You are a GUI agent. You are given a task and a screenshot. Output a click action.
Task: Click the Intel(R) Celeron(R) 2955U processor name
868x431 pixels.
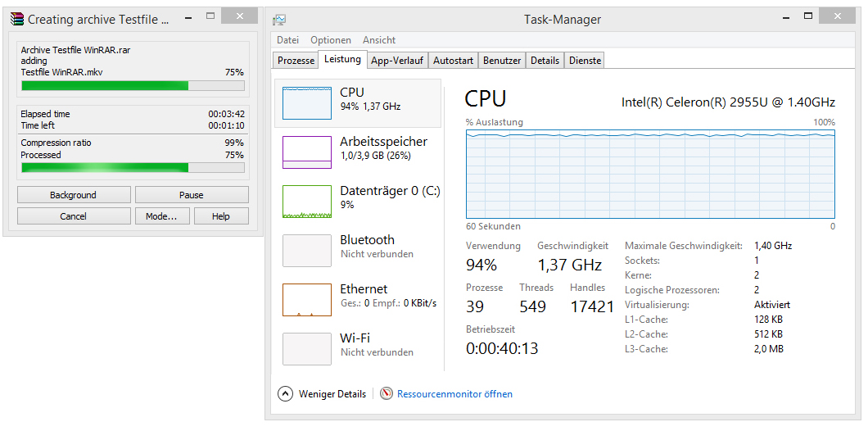tap(729, 102)
